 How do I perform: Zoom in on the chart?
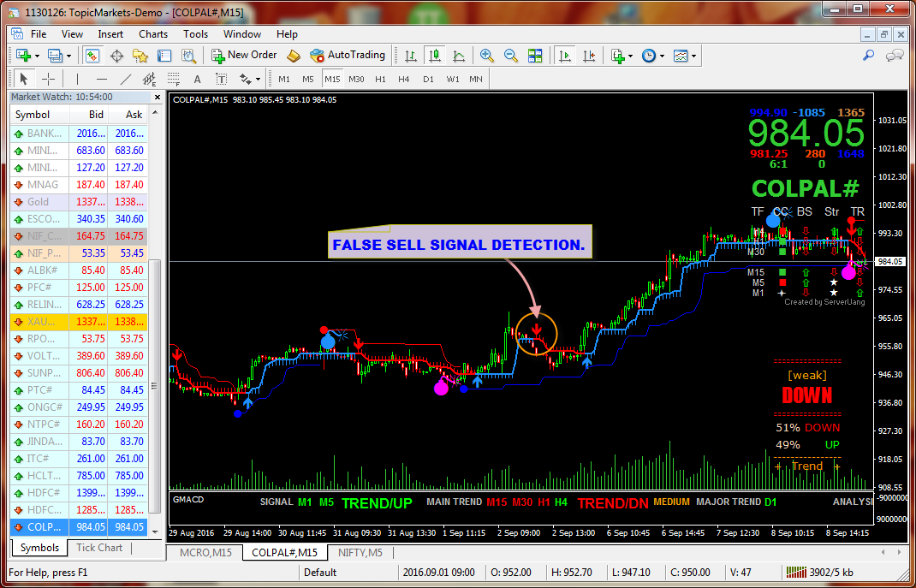[x=486, y=56]
